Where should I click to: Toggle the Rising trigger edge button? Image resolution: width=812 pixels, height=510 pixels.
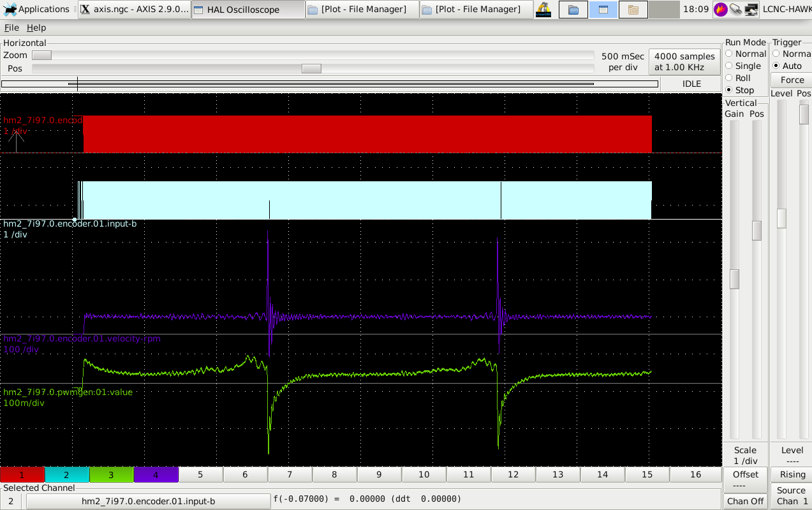click(x=792, y=475)
